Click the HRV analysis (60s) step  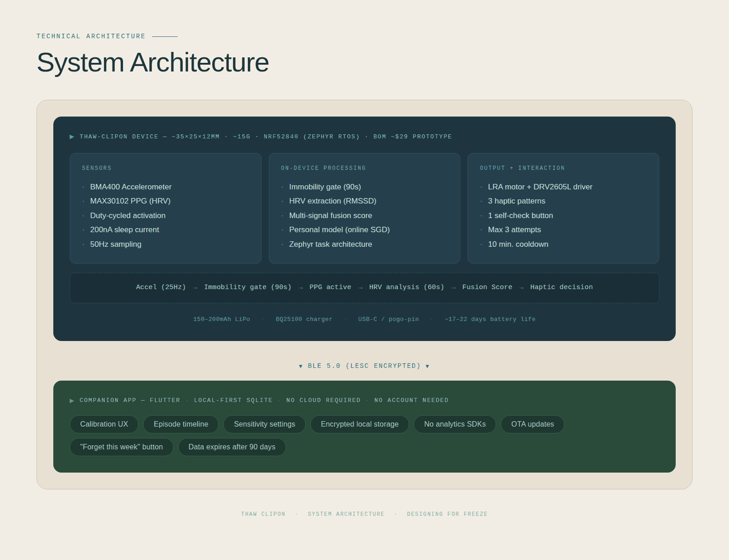coord(406,287)
